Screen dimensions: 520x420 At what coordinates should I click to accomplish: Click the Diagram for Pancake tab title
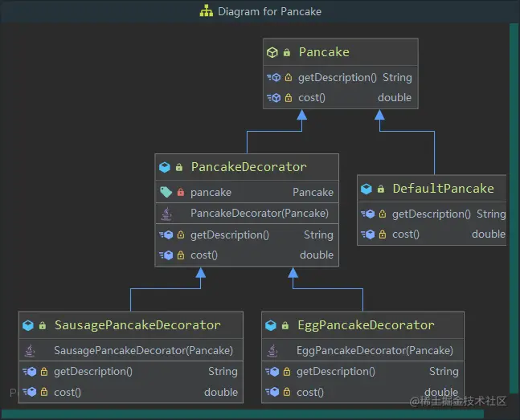269,11
